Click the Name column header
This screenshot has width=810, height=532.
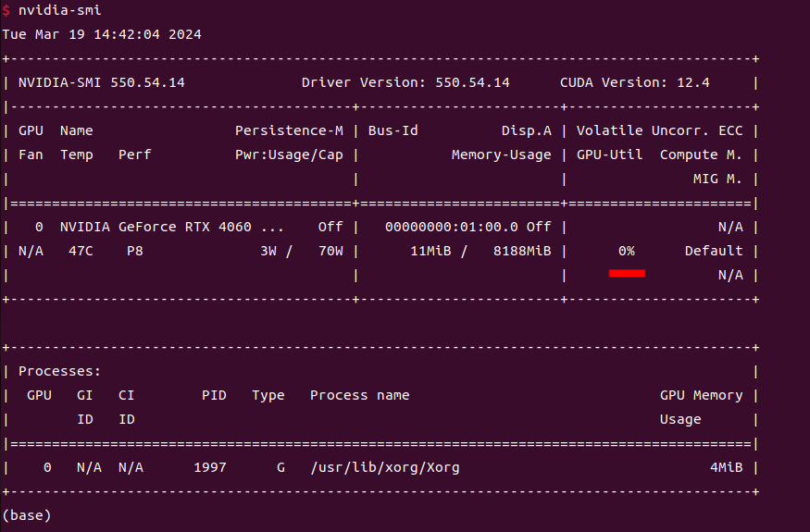tap(77, 130)
